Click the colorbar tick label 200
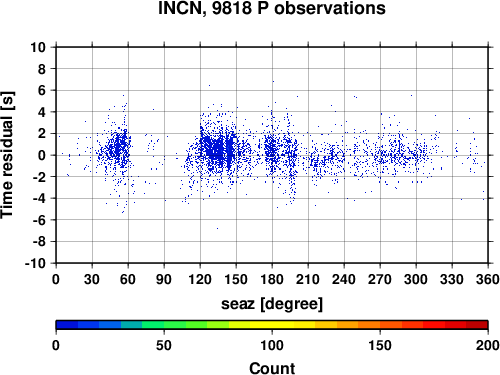Viewport: 500px width, 375px height. (488, 345)
